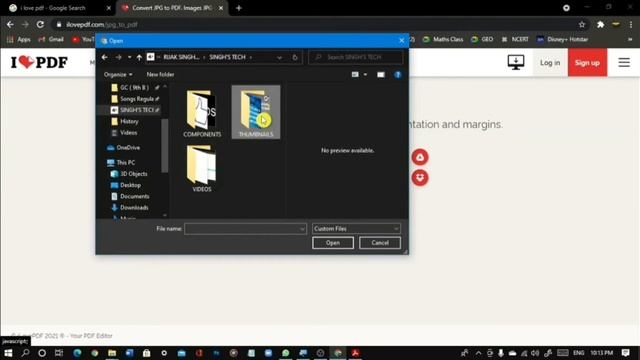Click the Cancel button

coord(380,243)
